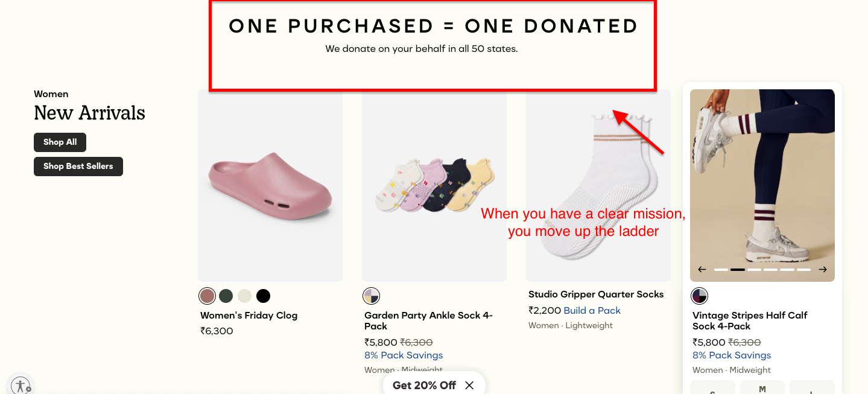The image size is (868, 394).
Task: Open Studio Gripper Quarter Socks product
Action: pos(596,294)
